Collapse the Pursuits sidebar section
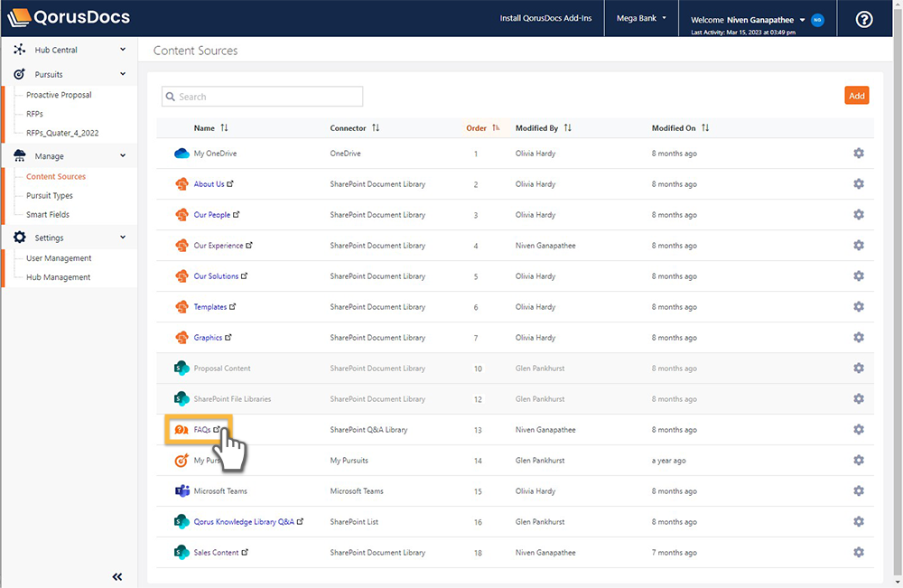Image resolution: width=903 pixels, height=588 pixels. (123, 74)
